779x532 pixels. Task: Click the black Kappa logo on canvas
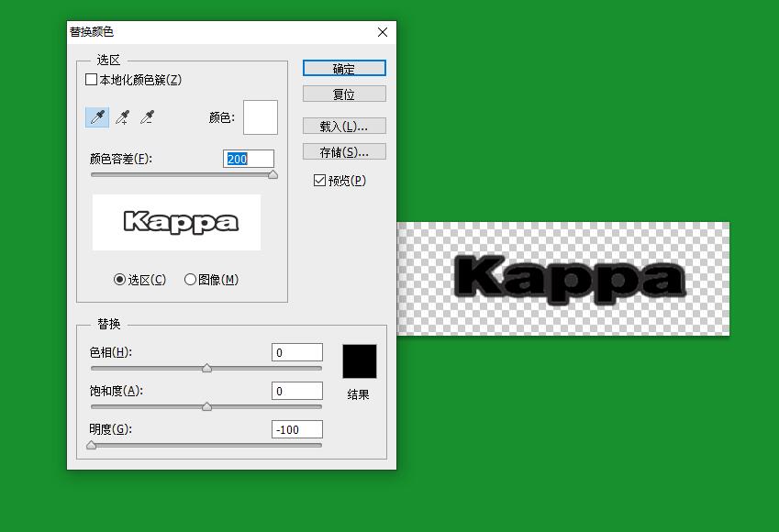(570, 278)
